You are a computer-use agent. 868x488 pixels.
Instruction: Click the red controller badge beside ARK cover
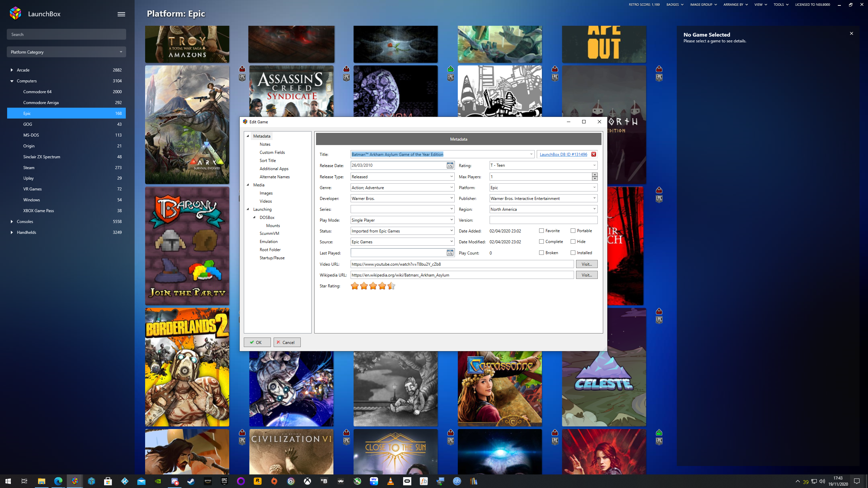[x=242, y=69]
